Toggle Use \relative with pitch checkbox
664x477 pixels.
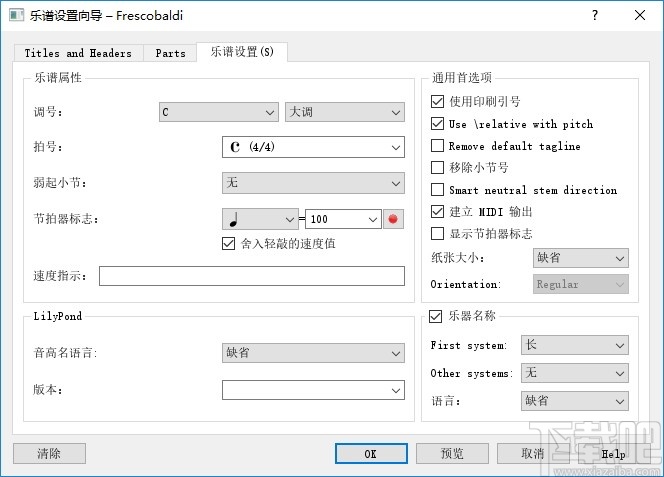(x=437, y=124)
